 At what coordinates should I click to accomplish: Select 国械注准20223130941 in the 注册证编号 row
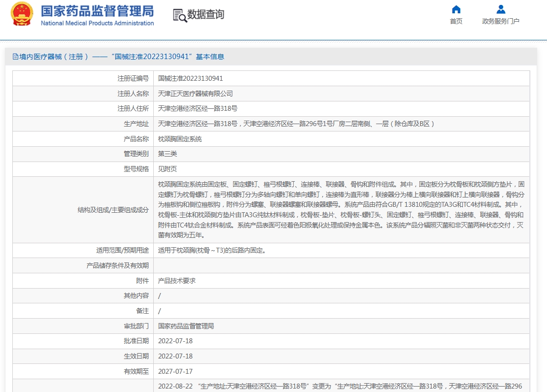[191, 78]
